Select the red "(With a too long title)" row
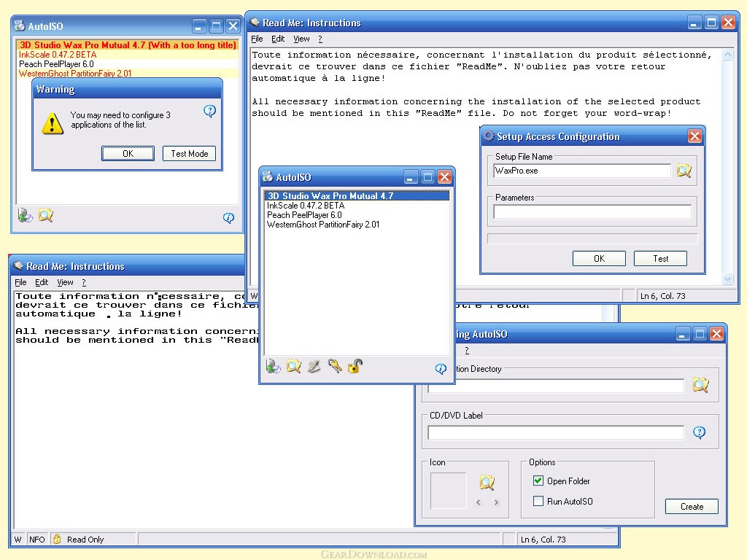 pos(128,44)
